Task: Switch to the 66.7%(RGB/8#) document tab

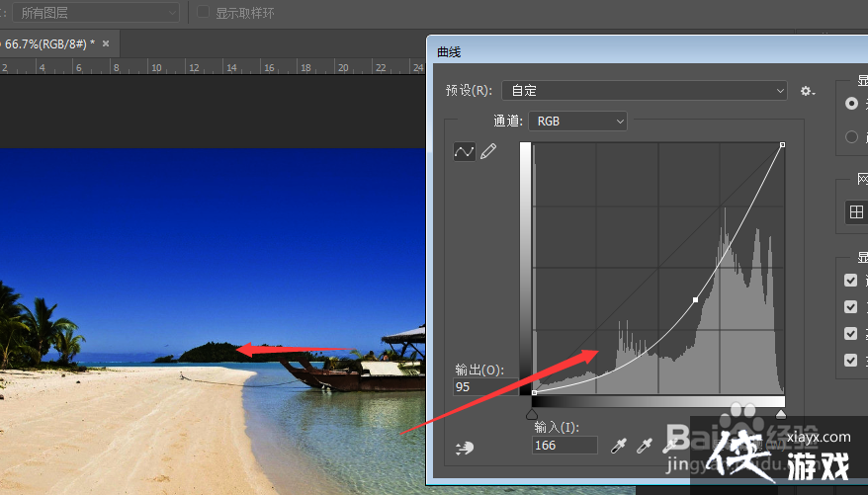Action: (x=47, y=43)
